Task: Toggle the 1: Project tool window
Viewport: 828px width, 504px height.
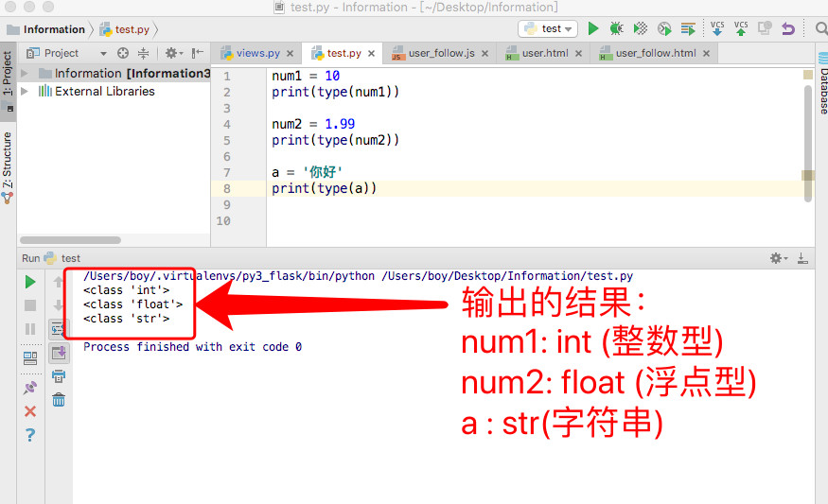Action: point(9,76)
